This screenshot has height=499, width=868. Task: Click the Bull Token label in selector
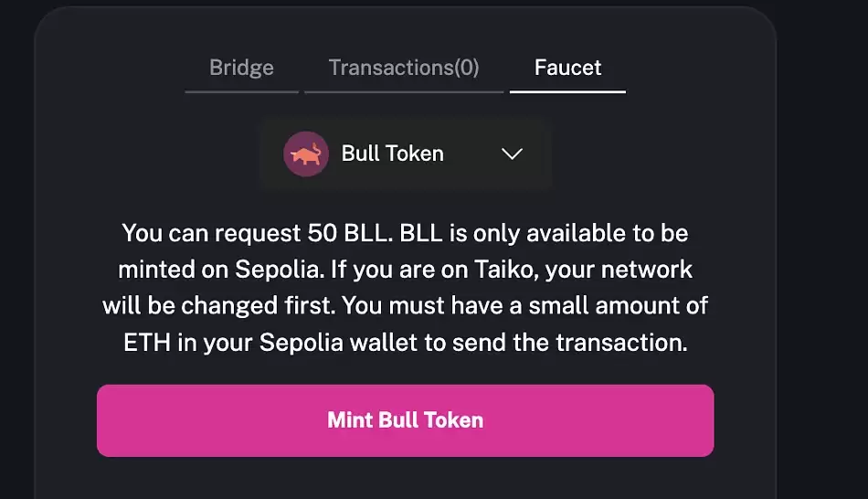392,154
